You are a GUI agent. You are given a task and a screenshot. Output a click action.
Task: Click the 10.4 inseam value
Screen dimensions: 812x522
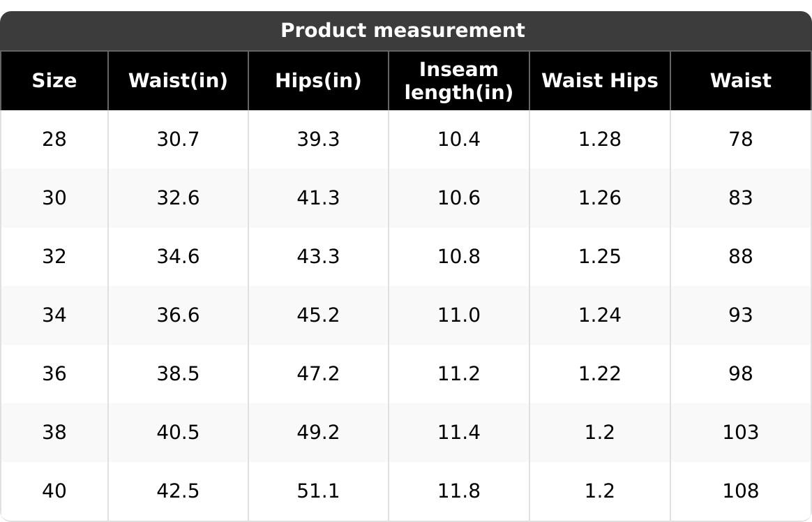pos(459,140)
